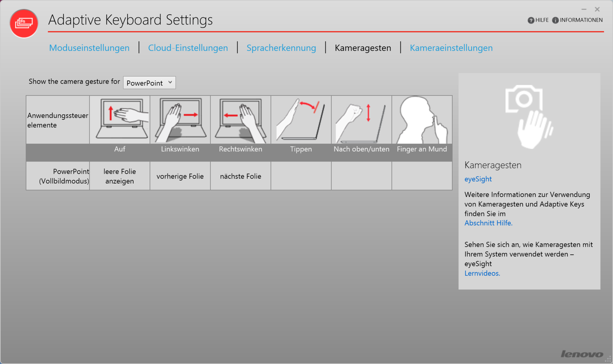Open the Spracherkennung tab
This screenshot has height=364, width=613.
(281, 48)
